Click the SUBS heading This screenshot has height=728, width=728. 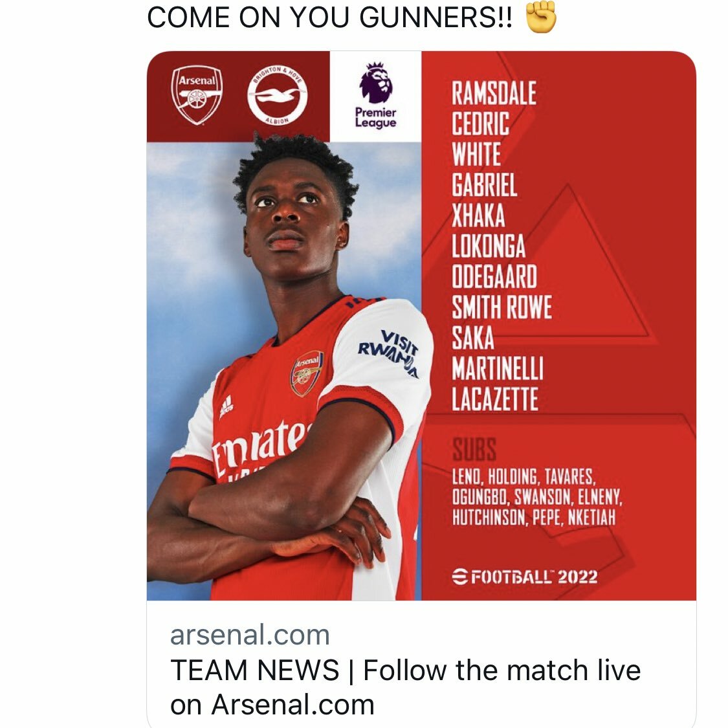click(x=474, y=450)
